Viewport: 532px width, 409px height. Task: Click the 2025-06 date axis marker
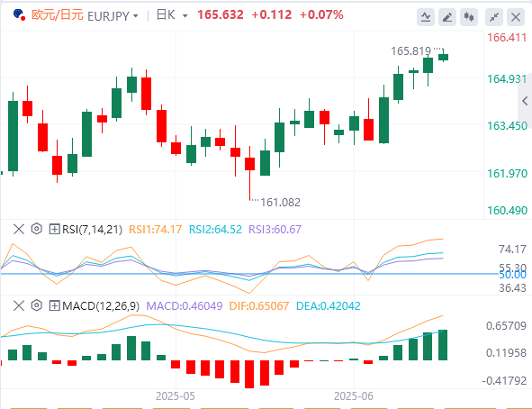(354, 396)
